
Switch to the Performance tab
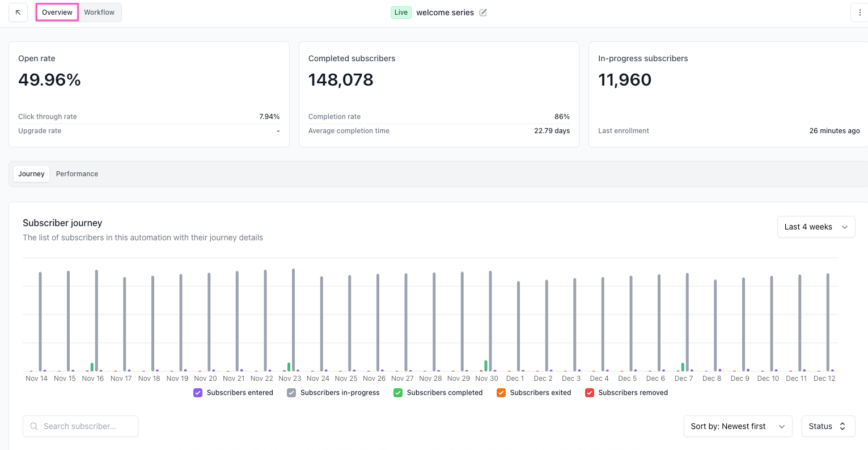pyautogui.click(x=77, y=174)
